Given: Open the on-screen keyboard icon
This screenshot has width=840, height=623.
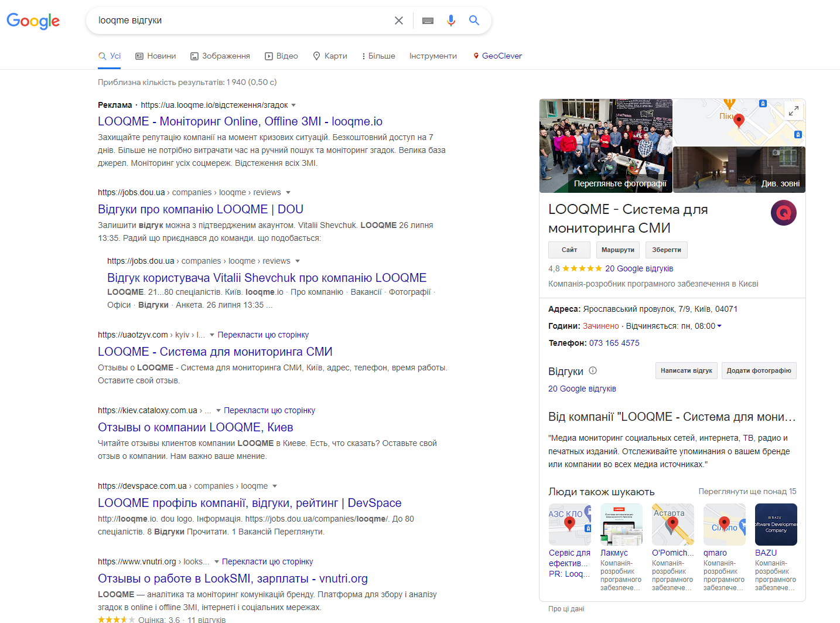Looking at the screenshot, I should pyautogui.click(x=428, y=21).
